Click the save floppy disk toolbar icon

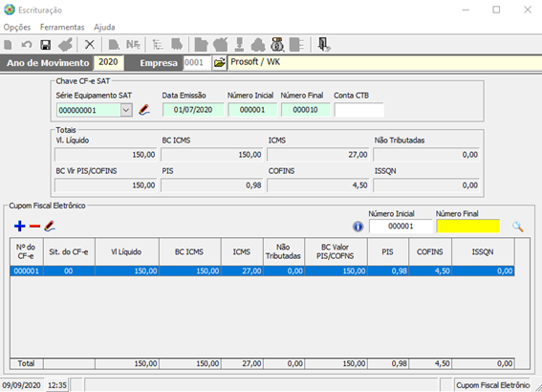click(46, 45)
